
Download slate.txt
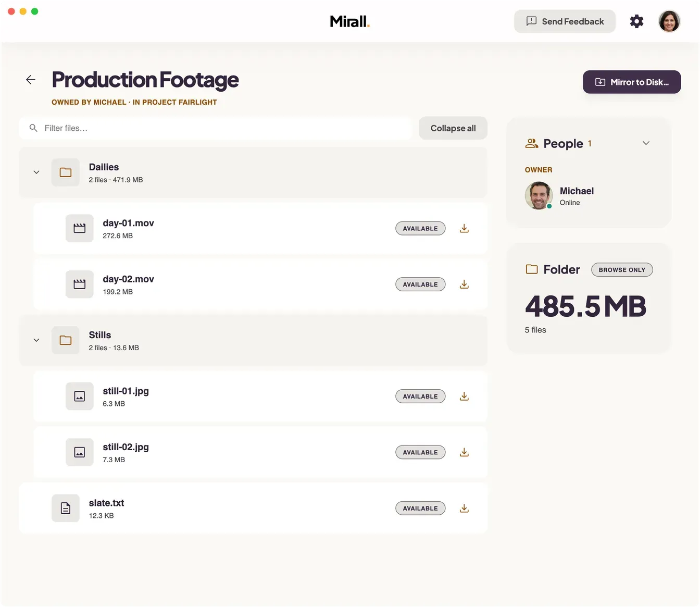(464, 509)
